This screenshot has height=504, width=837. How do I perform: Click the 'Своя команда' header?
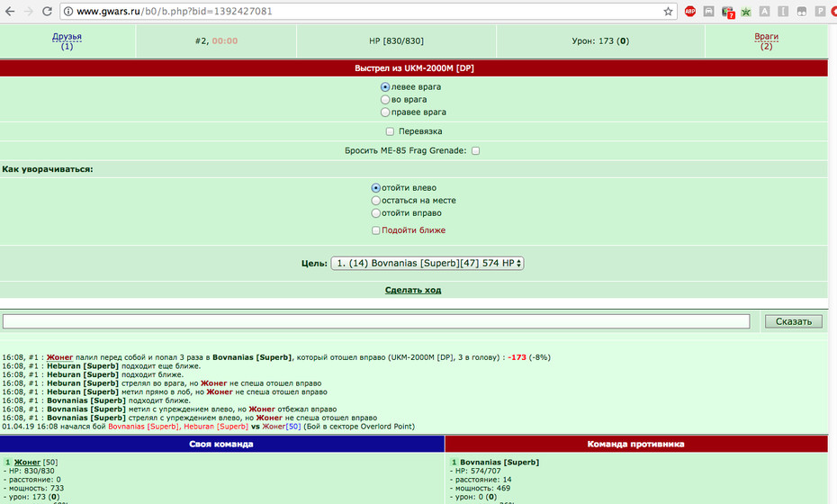(221, 444)
